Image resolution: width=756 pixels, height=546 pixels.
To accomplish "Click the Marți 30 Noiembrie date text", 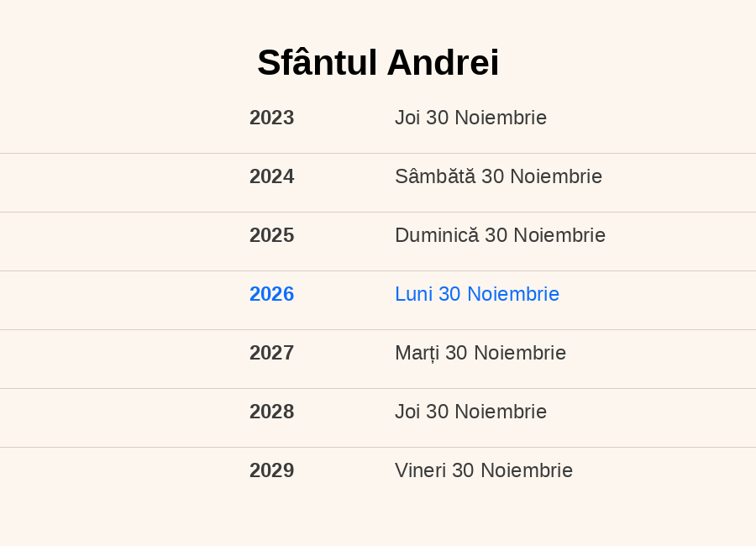I will point(480,353).
